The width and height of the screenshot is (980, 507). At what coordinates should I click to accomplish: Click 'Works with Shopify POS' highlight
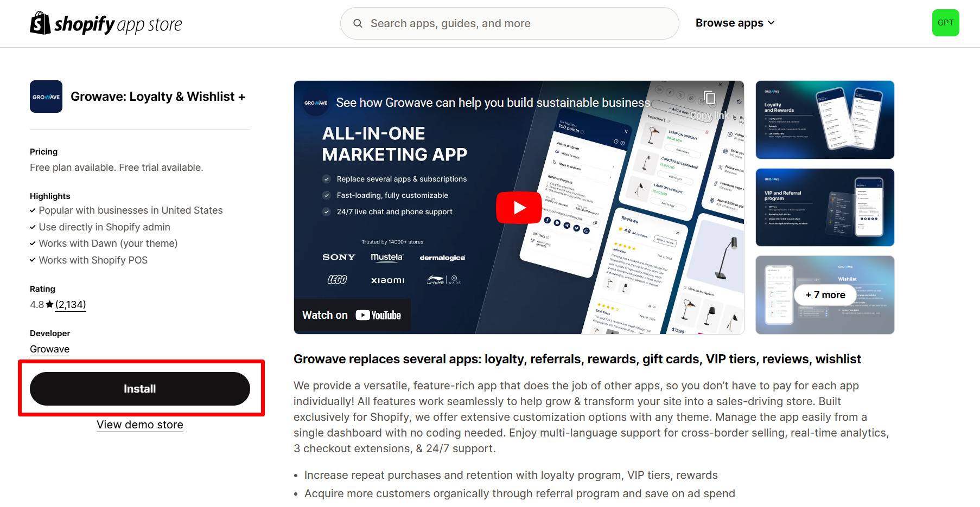93,260
